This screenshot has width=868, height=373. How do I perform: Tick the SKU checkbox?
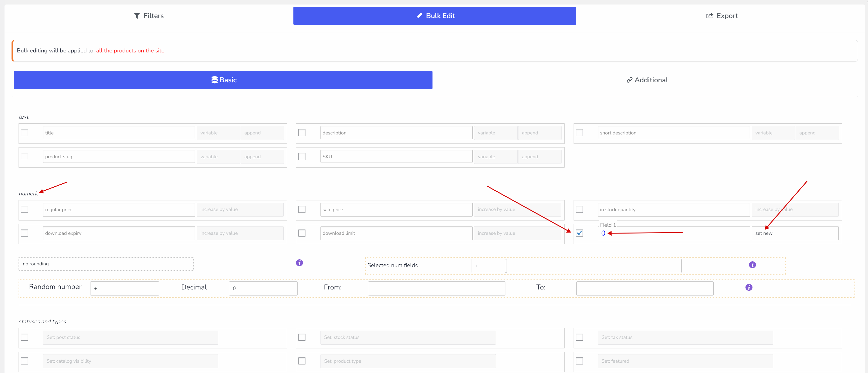[302, 157]
